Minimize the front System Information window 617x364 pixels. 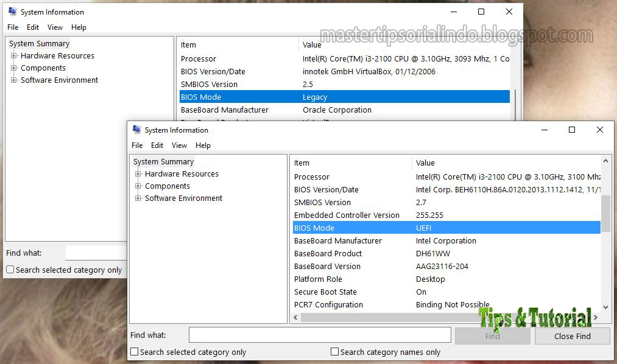pyautogui.click(x=545, y=130)
